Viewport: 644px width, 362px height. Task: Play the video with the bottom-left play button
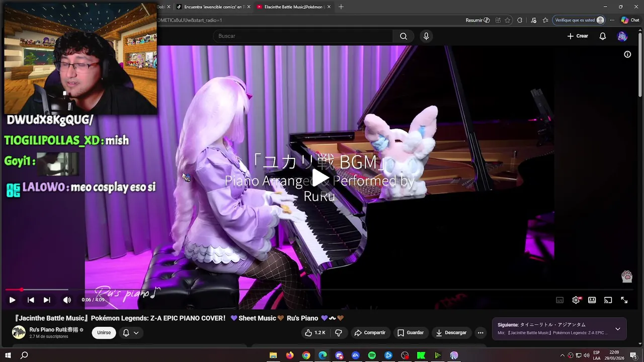pyautogui.click(x=12, y=300)
